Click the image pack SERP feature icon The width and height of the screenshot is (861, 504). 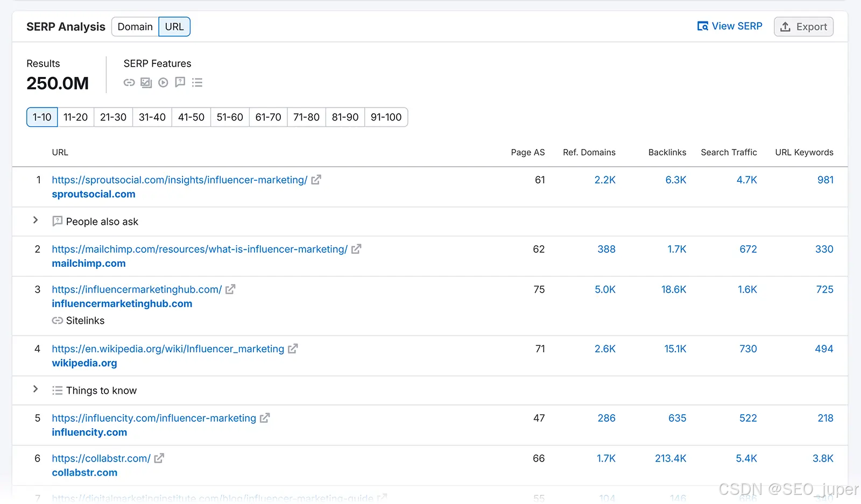tap(146, 82)
